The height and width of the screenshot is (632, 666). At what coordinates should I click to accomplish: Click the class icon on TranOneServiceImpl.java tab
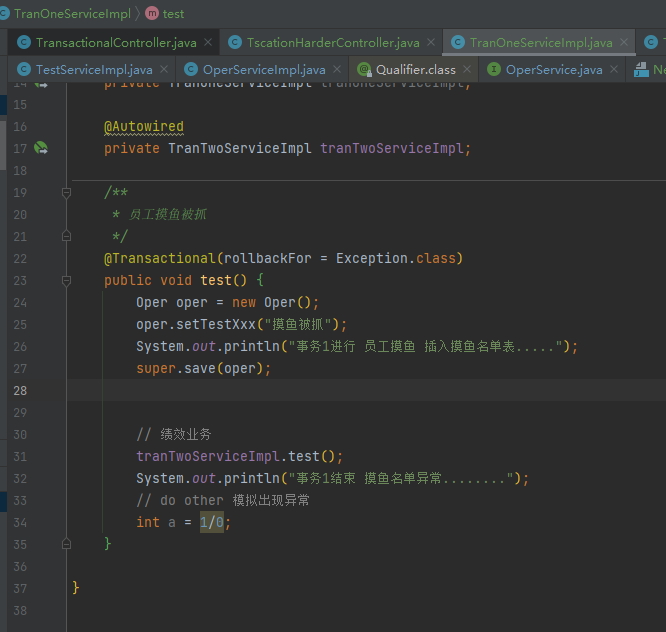(458, 42)
